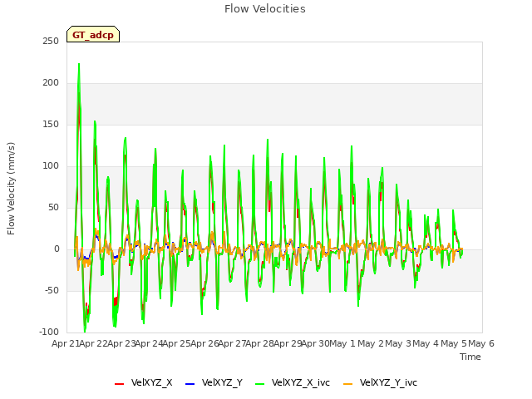Screen dimensions: 532x399
Task: Click the GT_adcp label tag
Action: [x=93, y=34]
